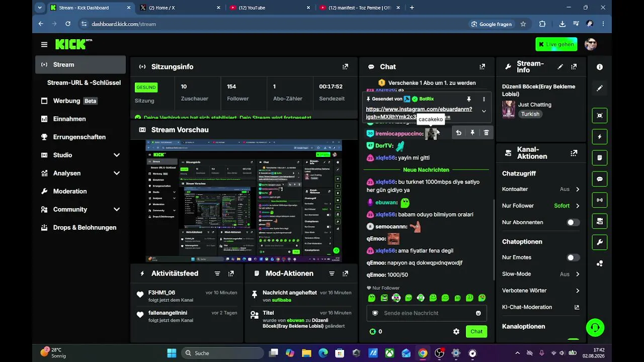Pop out the Stream-Info panel
The height and width of the screenshot is (362, 644).
[x=574, y=66]
